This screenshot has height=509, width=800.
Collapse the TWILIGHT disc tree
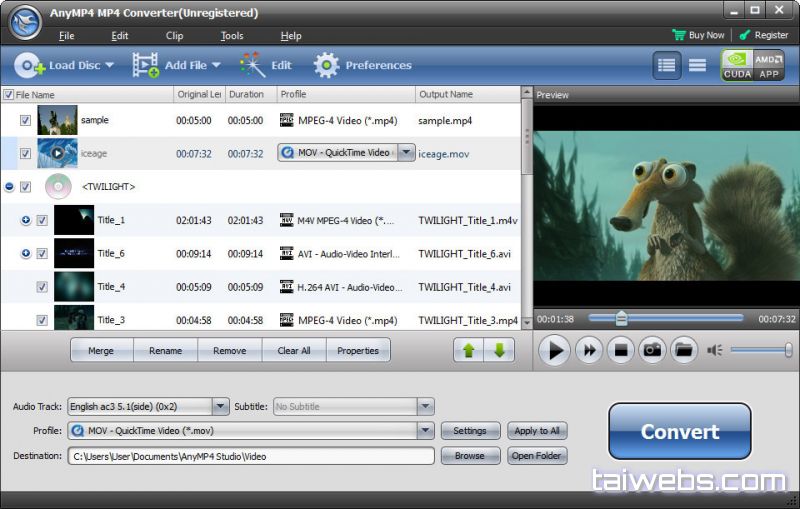coord(9,187)
